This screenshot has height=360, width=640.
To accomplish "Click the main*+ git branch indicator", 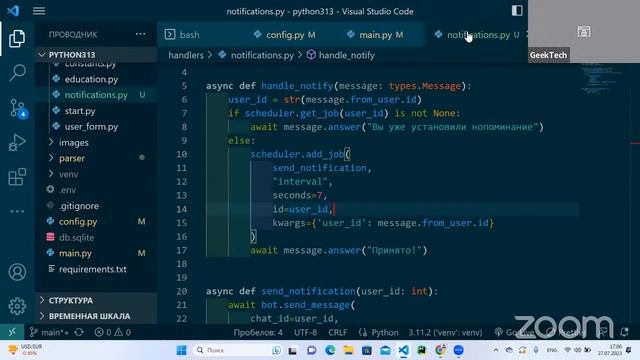I will (x=49, y=332).
